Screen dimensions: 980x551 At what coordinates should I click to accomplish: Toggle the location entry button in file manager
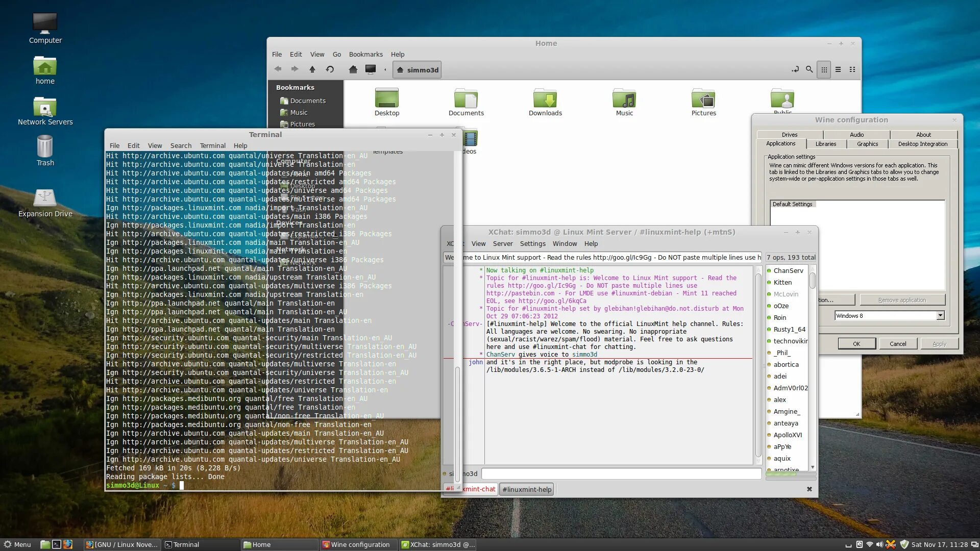795,69
